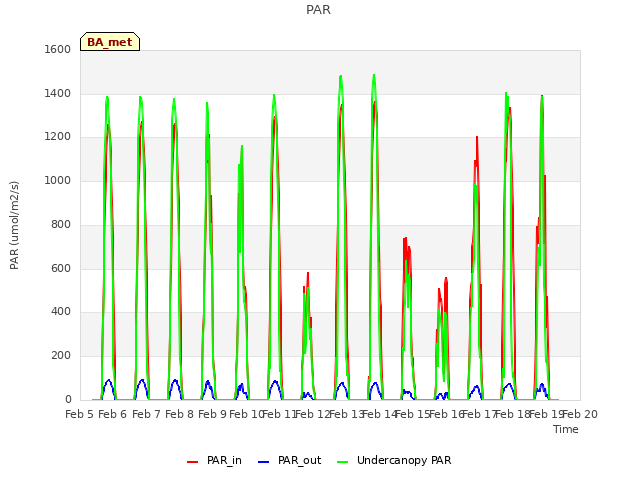Click the 400 y-axis tick label

61,311
